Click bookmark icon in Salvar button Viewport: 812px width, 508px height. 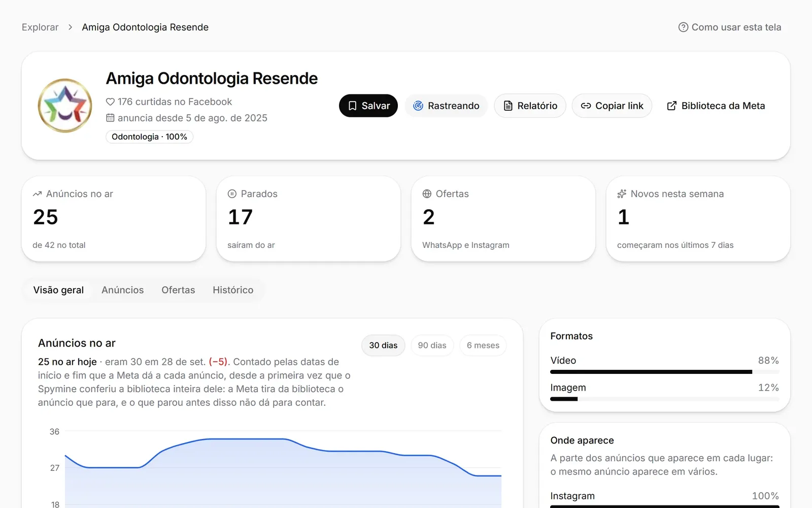pyautogui.click(x=353, y=106)
